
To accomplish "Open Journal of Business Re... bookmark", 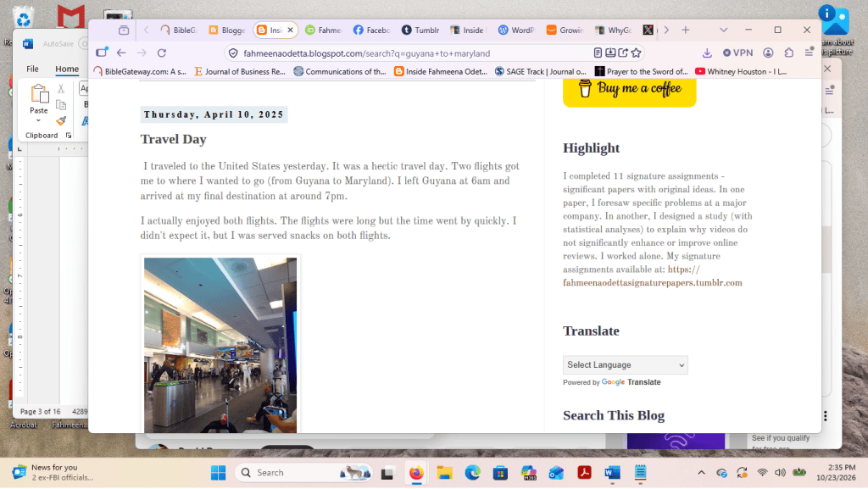I will 240,71.
